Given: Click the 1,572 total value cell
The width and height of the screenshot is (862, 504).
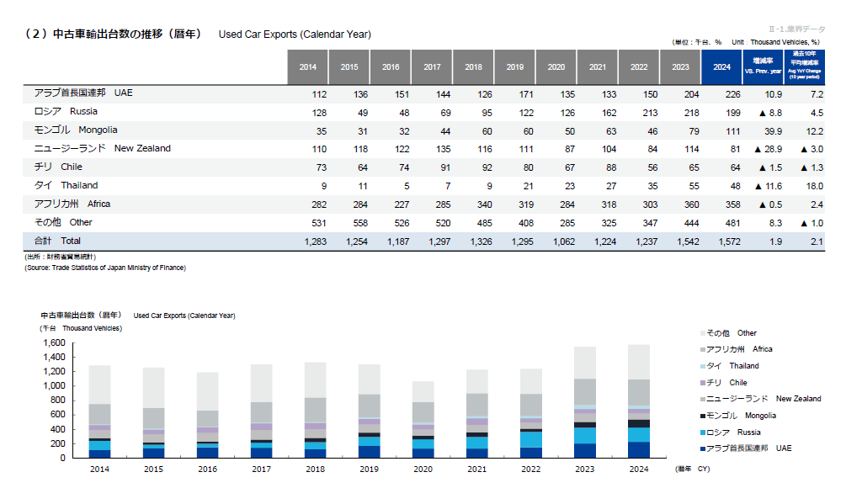Looking at the screenshot, I should click(x=721, y=241).
